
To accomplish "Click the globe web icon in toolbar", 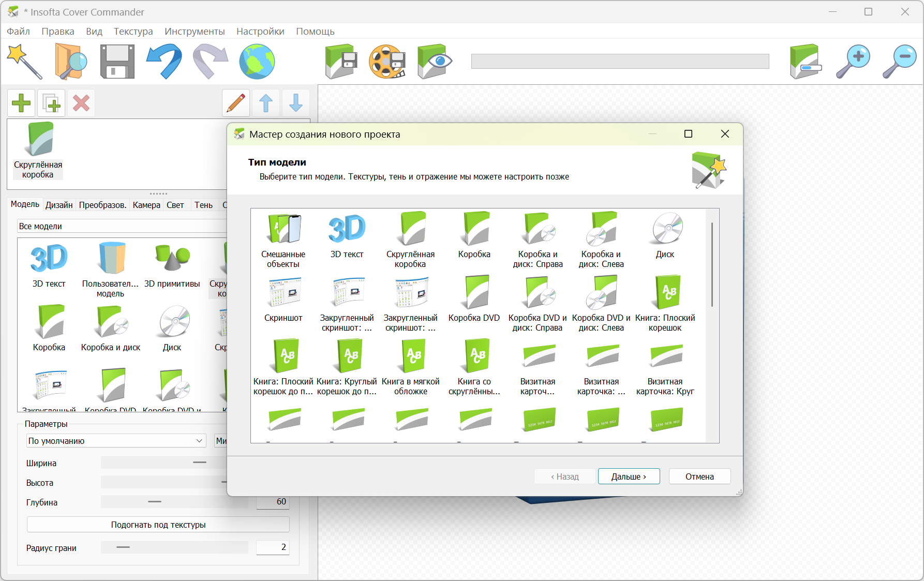I will click(257, 62).
